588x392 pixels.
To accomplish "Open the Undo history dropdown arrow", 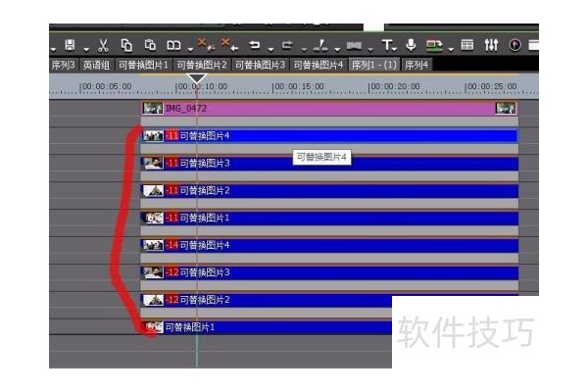I will click(x=270, y=49).
